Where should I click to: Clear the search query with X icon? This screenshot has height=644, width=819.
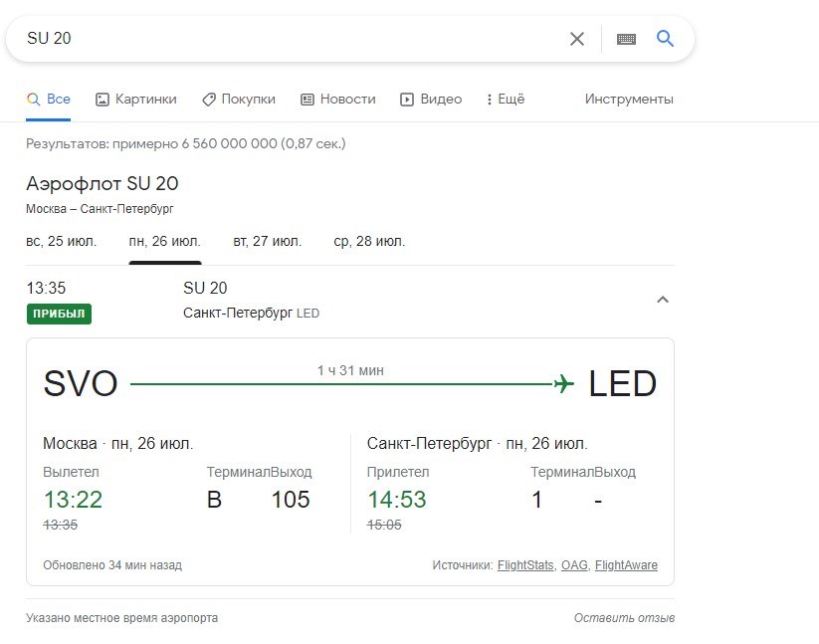pos(576,39)
